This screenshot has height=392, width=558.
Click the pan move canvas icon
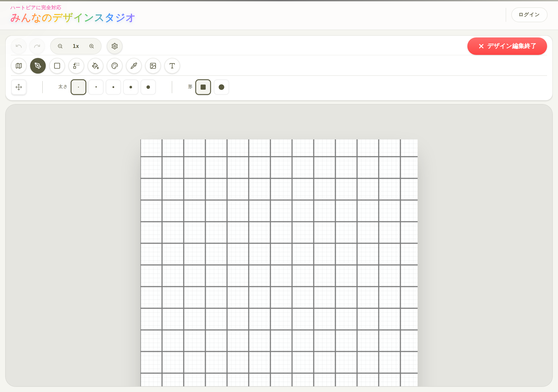point(19,87)
